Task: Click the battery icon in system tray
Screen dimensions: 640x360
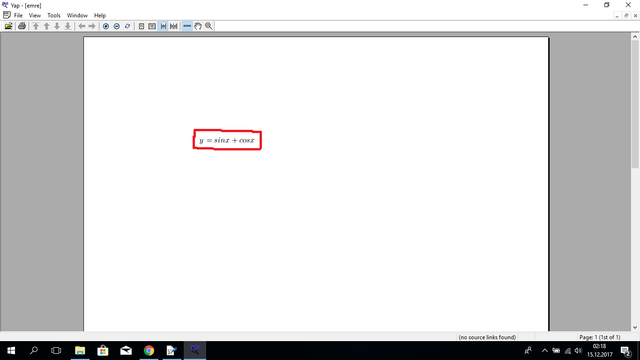Action: (x=556, y=351)
